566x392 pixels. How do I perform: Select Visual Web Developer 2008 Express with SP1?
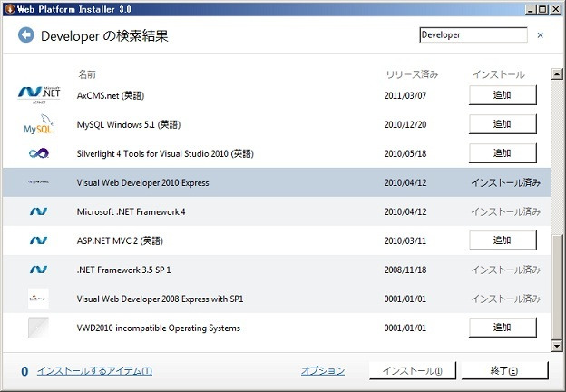tap(160, 299)
